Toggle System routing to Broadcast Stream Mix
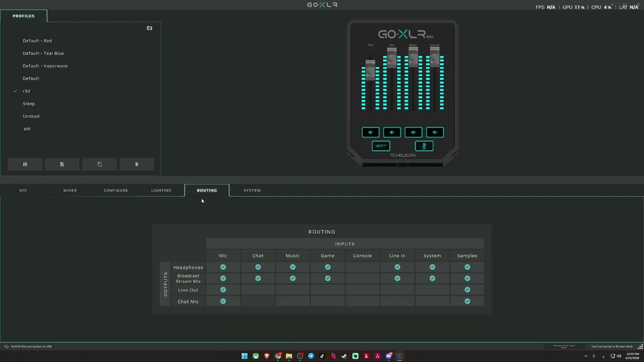Viewport: 644px width, 362px height. (x=432, y=278)
